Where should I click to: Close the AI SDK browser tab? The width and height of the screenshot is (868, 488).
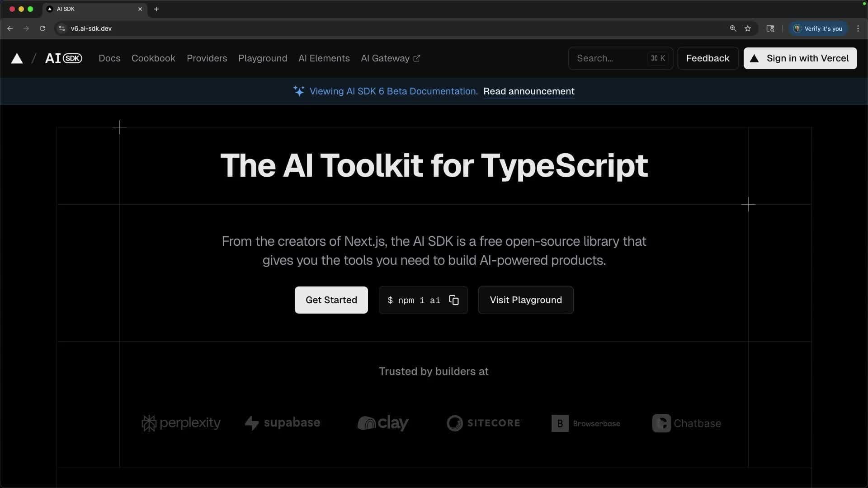140,9
